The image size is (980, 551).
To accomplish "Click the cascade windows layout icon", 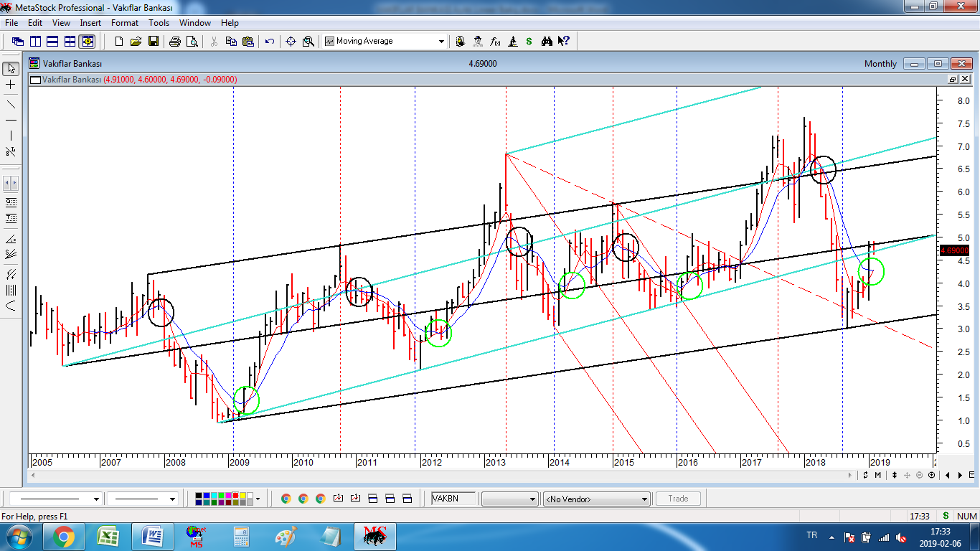I will [18, 41].
